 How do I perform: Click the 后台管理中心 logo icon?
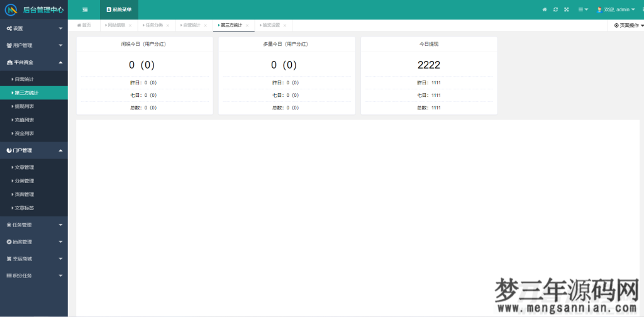click(11, 9)
